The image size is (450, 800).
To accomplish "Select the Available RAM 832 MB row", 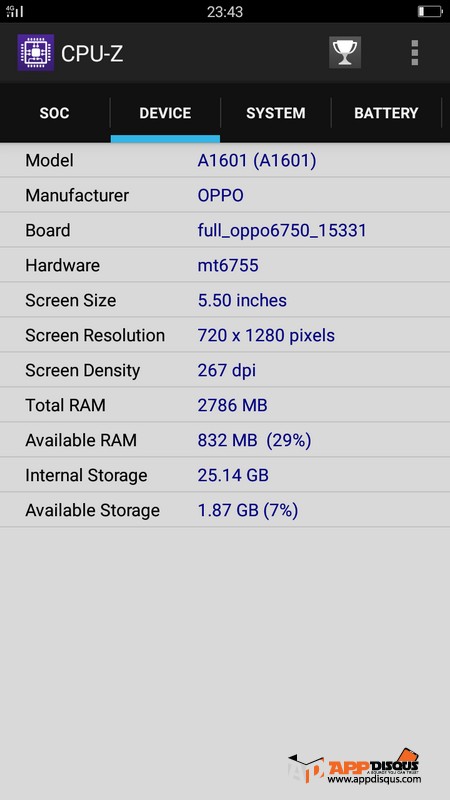I will pos(225,440).
